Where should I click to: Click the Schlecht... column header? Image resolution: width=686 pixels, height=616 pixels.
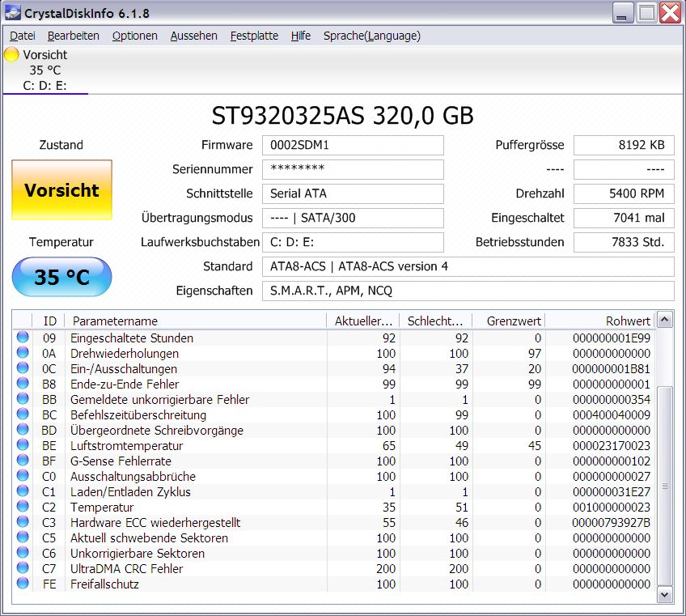click(x=436, y=321)
